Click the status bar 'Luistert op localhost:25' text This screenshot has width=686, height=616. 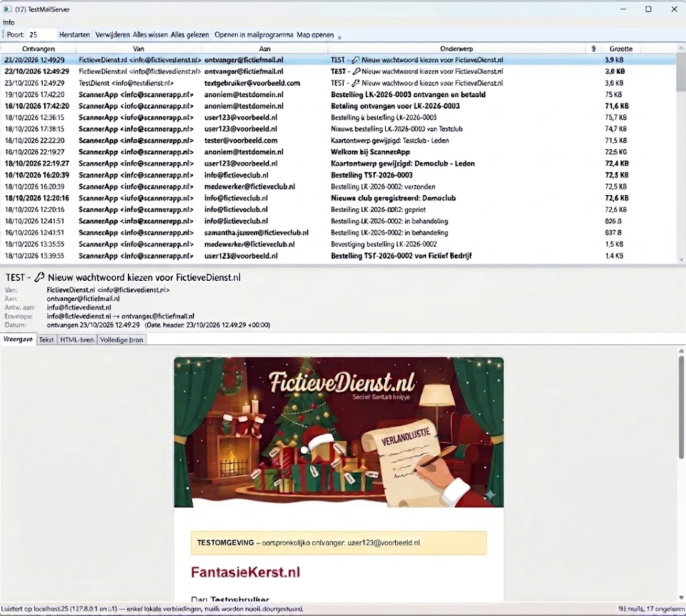click(x=152, y=609)
